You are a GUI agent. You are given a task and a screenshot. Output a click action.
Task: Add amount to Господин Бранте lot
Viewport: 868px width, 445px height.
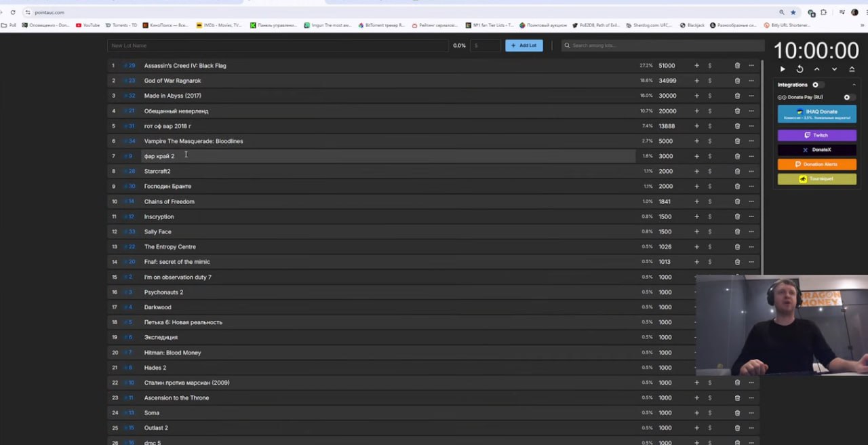tap(696, 186)
